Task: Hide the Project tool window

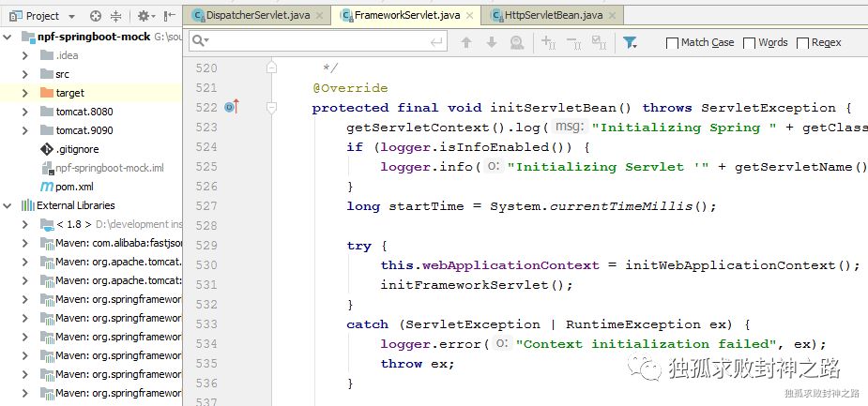Action: pyautogui.click(x=170, y=16)
